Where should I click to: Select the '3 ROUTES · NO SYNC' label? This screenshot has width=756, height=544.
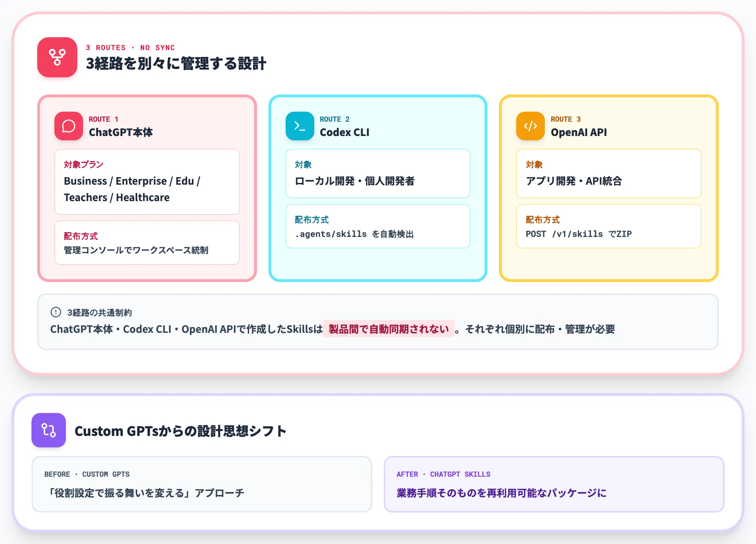[x=130, y=48]
